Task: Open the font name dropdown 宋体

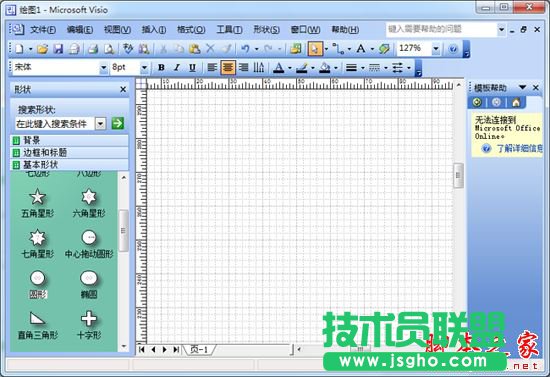Action: click(103, 67)
